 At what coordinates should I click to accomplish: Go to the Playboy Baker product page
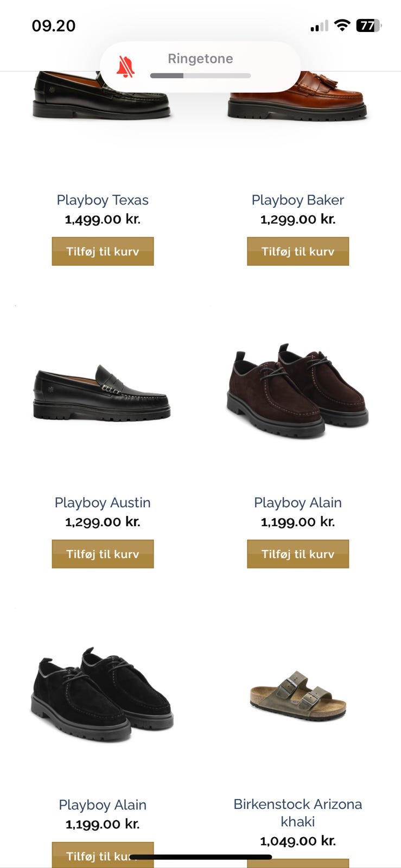coord(298,200)
